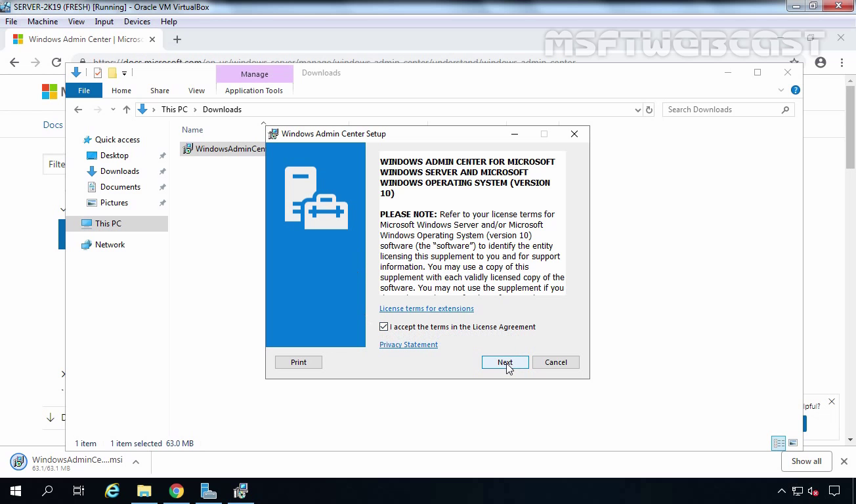
Task: Open Application Tools ribbon tab
Action: (254, 91)
